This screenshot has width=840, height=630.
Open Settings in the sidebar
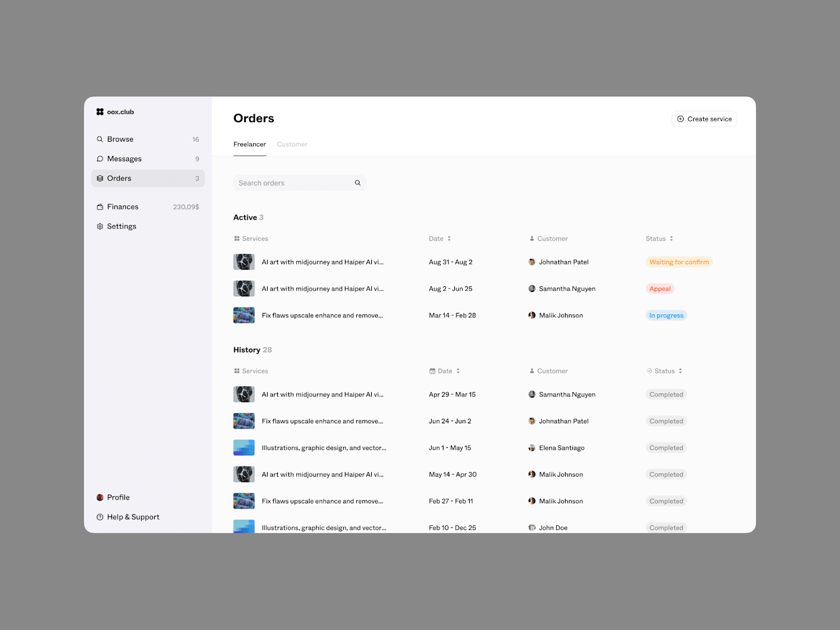(148, 227)
